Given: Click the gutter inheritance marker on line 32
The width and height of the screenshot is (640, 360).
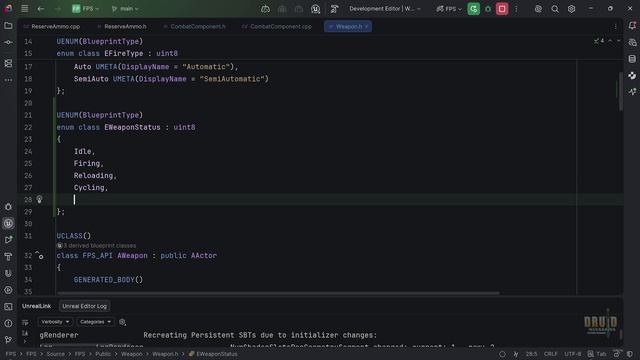Looking at the screenshot, I should coord(39,256).
